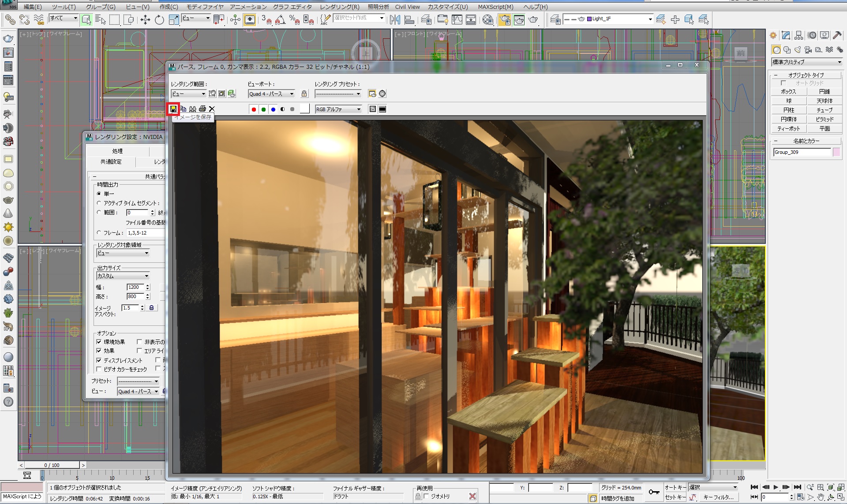Select the アクティブ タイム セグメント radio button
847x504 pixels.
pyautogui.click(x=99, y=203)
